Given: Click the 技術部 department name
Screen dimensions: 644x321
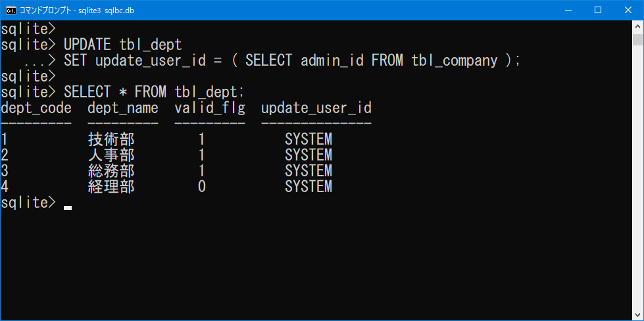Looking at the screenshot, I should pos(111,139).
